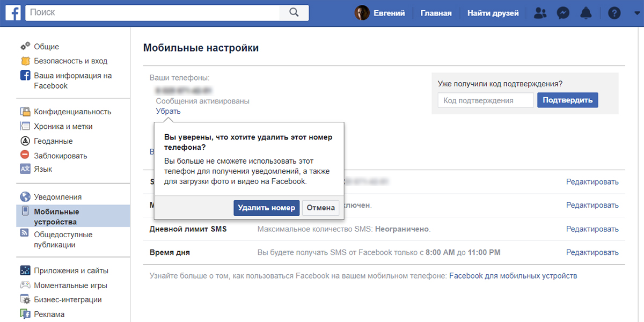Click the Геоданные location icon

pos(25,141)
